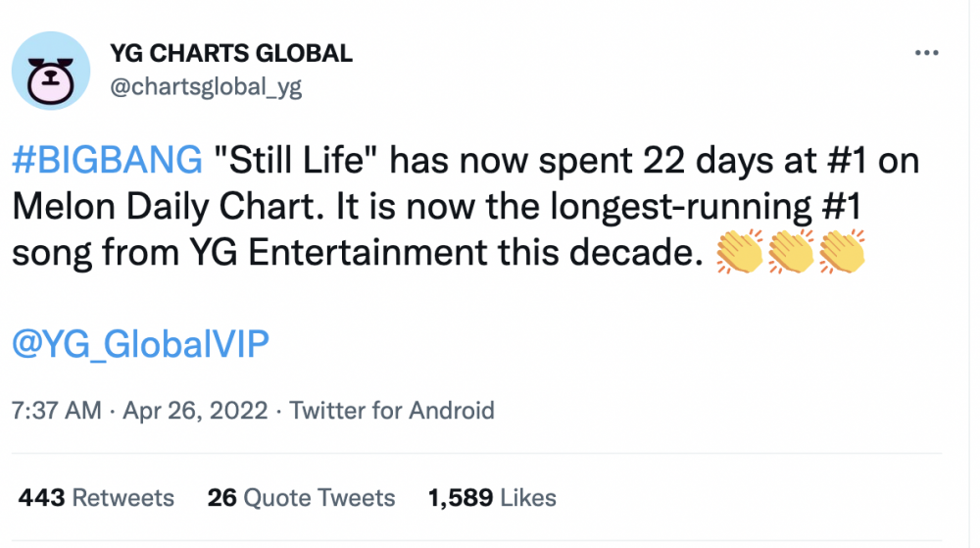
Task: Open the @chartsglobal_yg handle
Action: click(206, 87)
